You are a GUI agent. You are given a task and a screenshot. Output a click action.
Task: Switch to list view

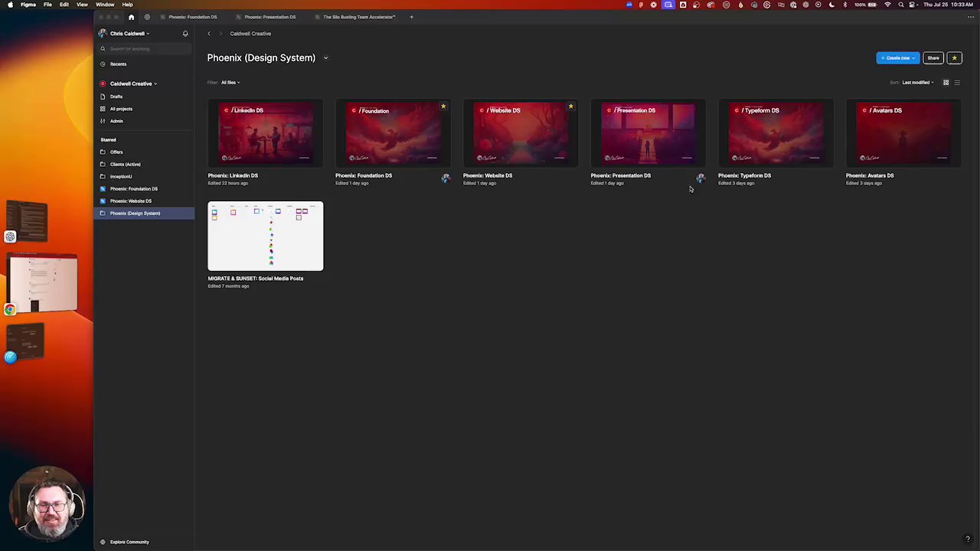tap(957, 83)
